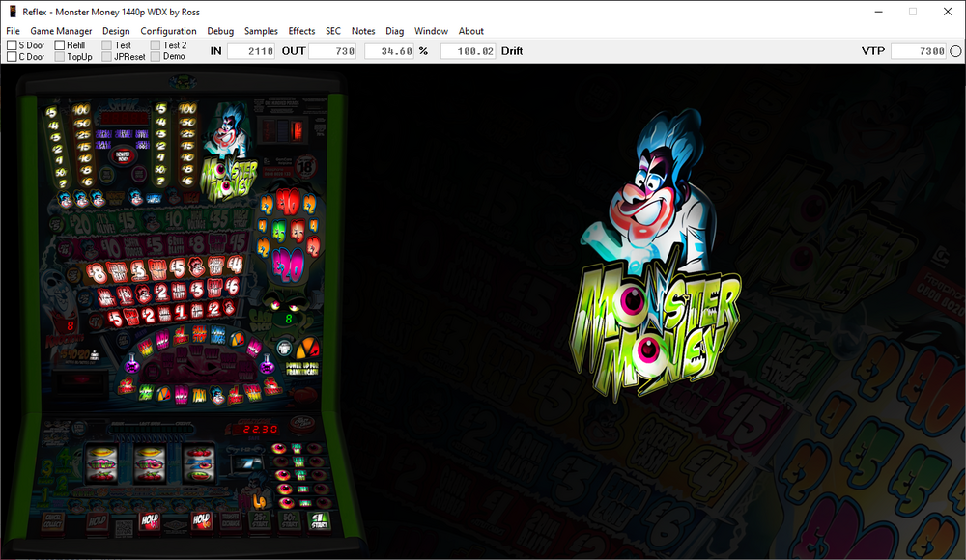Push the unlit Hold button without Hi or Lo
966x560 pixels.
pyautogui.click(x=98, y=521)
